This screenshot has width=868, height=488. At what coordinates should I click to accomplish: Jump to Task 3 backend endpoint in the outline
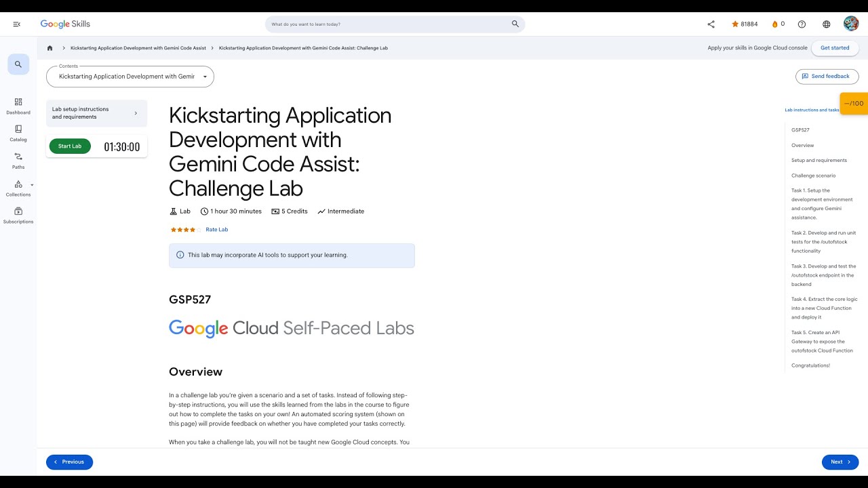pos(823,275)
